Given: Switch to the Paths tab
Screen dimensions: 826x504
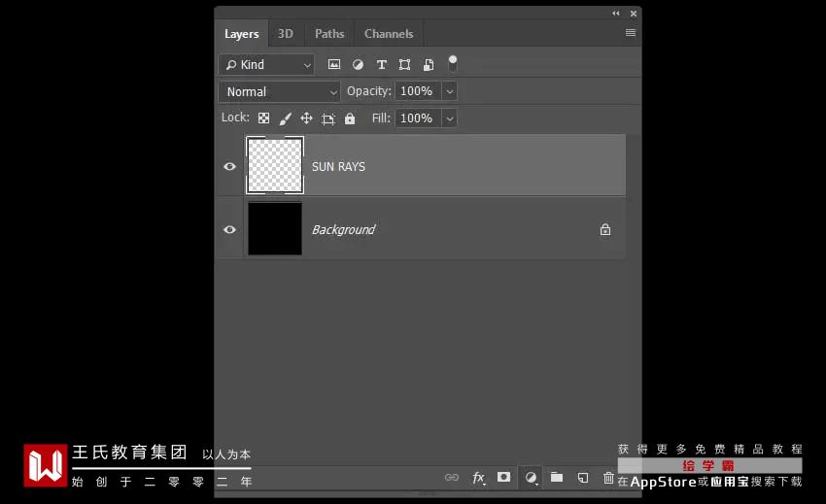Looking at the screenshot, I should pyautogui.click(x=329, y=34).
